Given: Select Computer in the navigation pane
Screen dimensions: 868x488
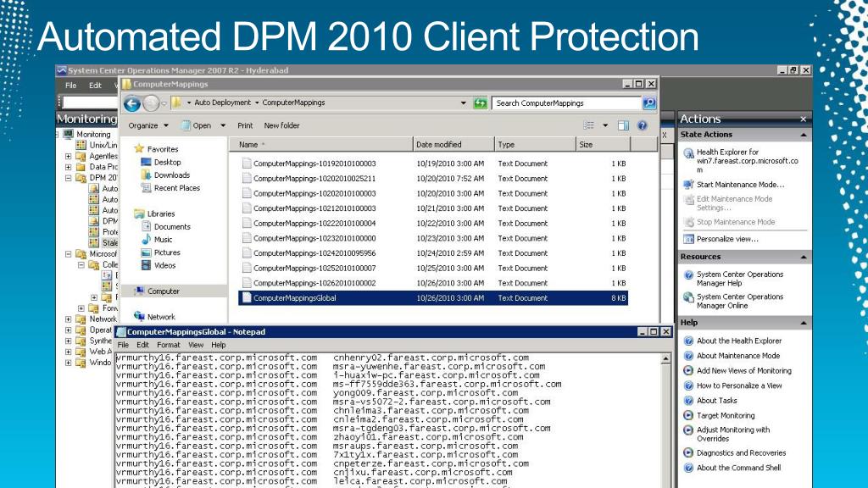Looking at the screenshot, I should pos(164,291).
